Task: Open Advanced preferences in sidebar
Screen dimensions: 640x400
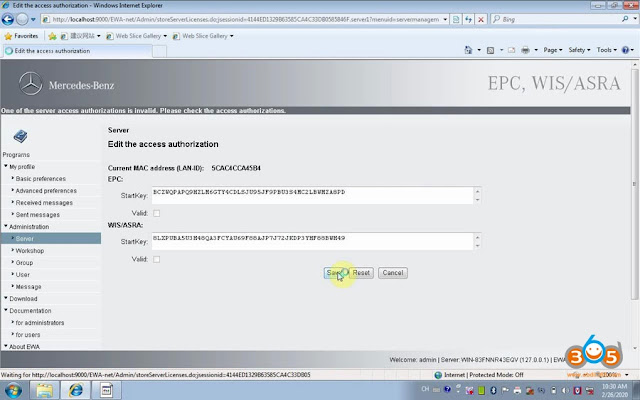Action: (46, 191)
